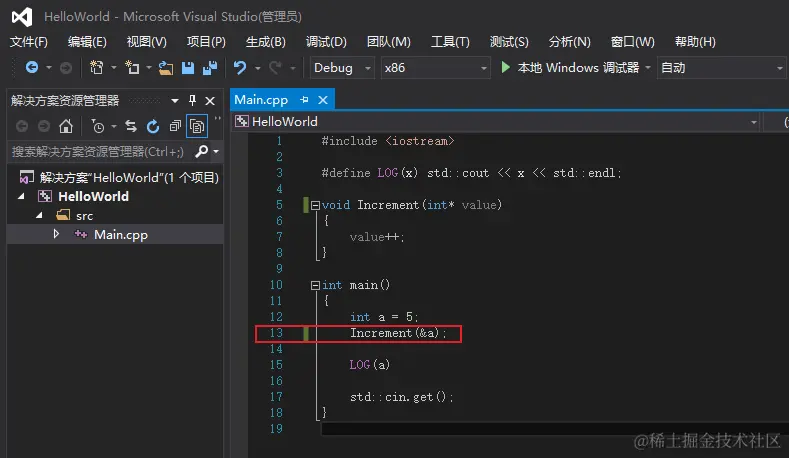This screenshot has width=789, height=458.
Task: Collapse the HelloWorld project node
Action: pos(22,197)
